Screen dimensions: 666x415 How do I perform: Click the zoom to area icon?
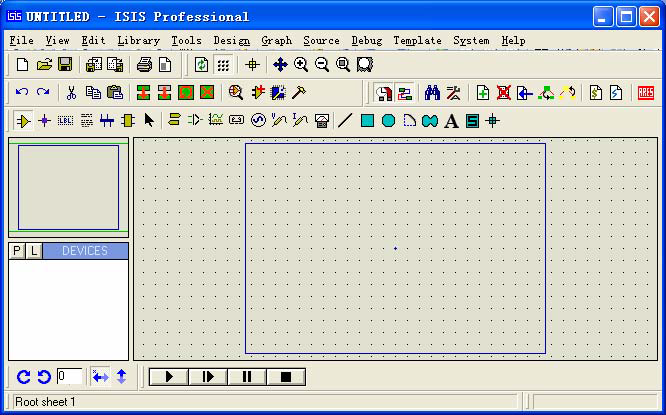tap(364, 65)
